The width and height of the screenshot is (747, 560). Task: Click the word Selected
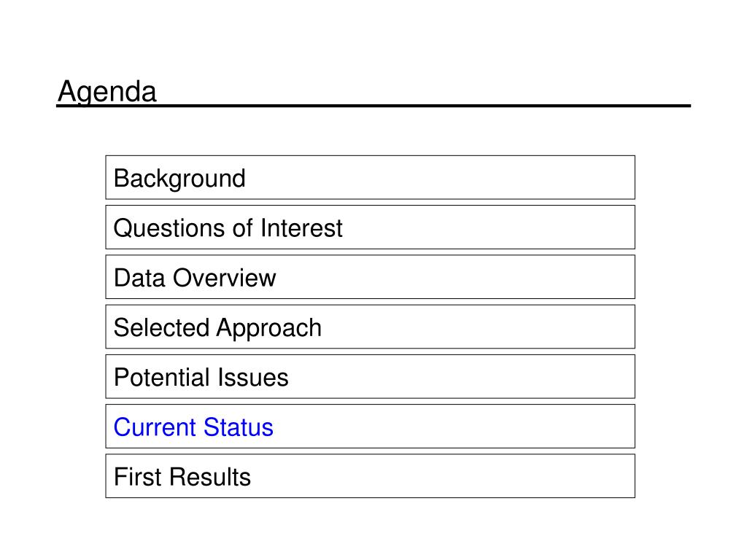161,327
